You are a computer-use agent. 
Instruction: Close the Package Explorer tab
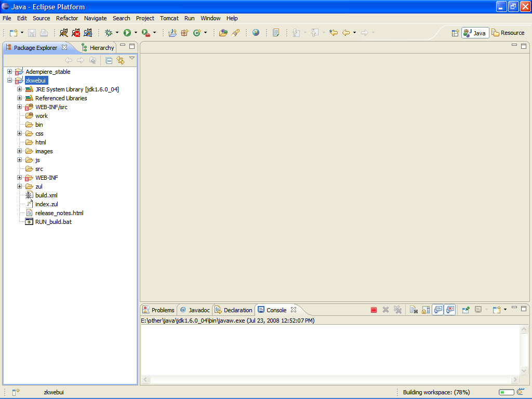click(64, 47)
